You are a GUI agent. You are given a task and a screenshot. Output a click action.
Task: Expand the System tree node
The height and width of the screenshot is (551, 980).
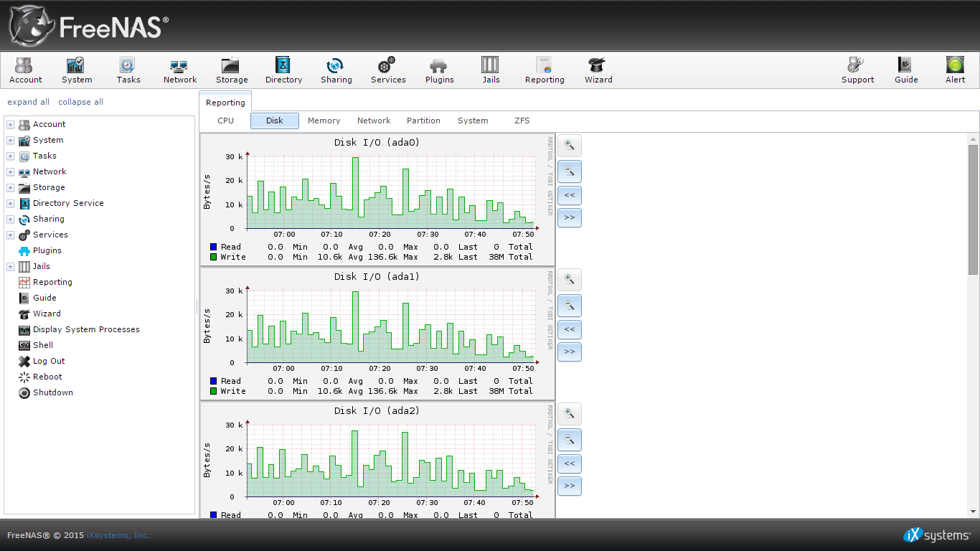pos(11,140)
